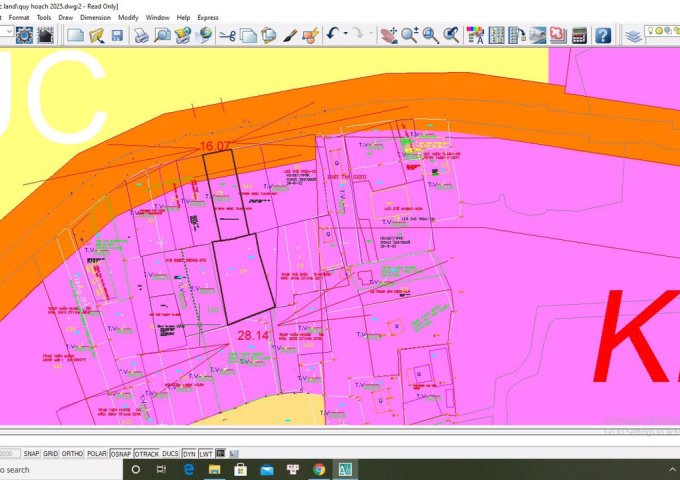This screenshot has height=480, width=680.
Task: Click the Cut scissors icon
Action: click(227, 36)
